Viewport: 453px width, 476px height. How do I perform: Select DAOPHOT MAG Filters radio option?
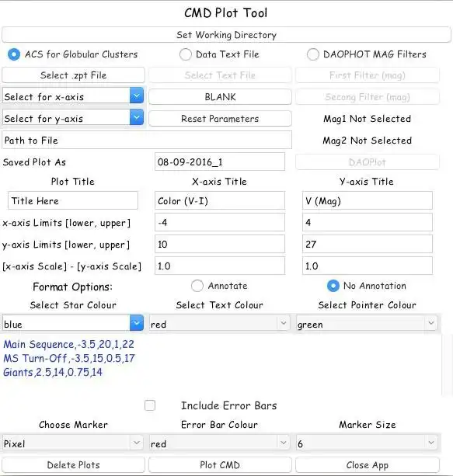[x=312, y=54]
